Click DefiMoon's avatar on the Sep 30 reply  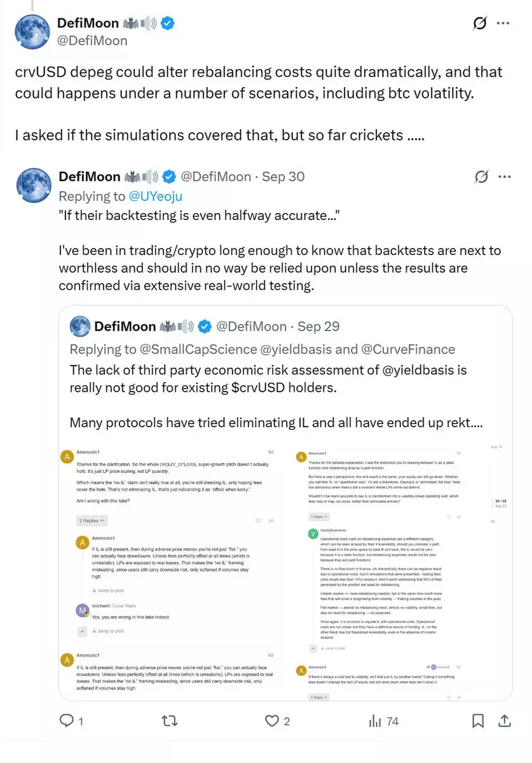click(33, 186)
